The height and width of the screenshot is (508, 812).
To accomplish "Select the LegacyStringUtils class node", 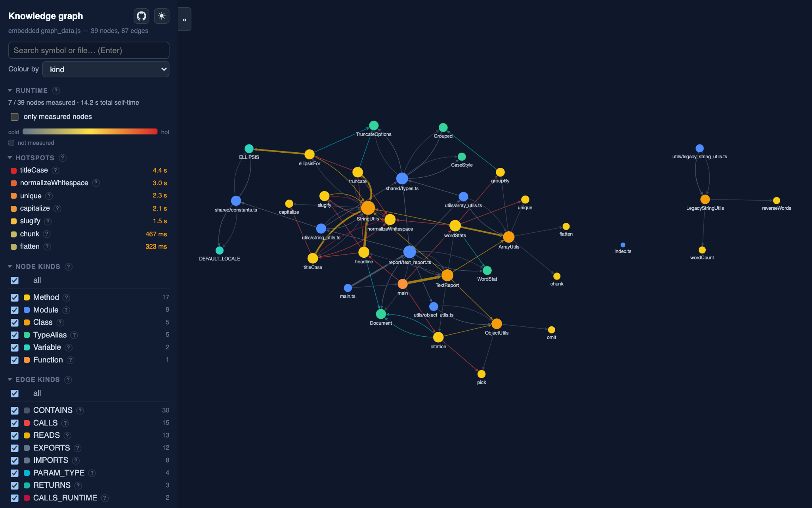I will [705, 199].
